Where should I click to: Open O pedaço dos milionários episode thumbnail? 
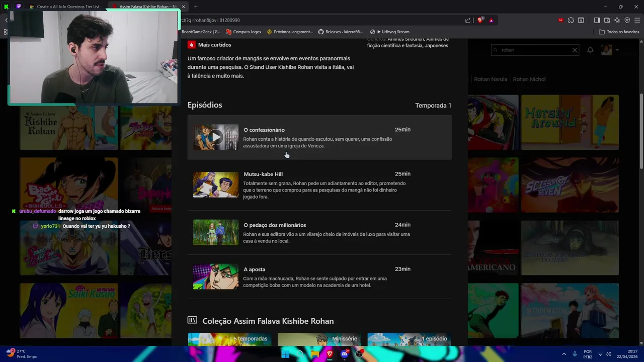[x=215, y=232]
